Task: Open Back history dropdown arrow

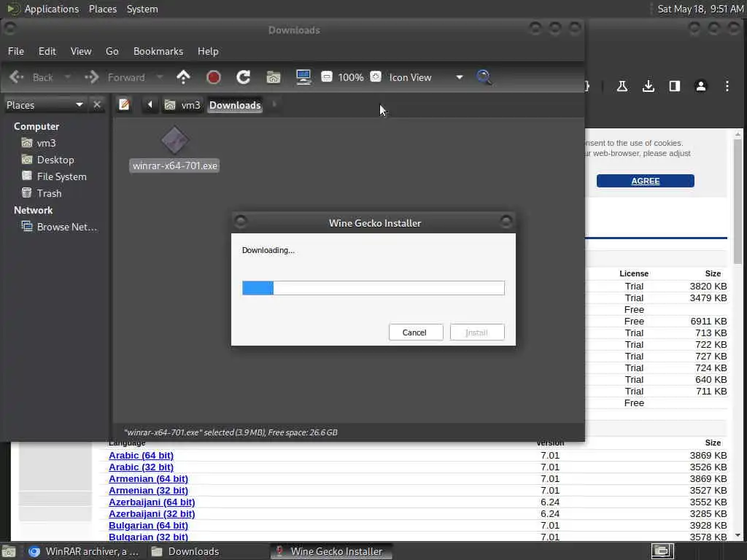Action: tap(67, 77)
